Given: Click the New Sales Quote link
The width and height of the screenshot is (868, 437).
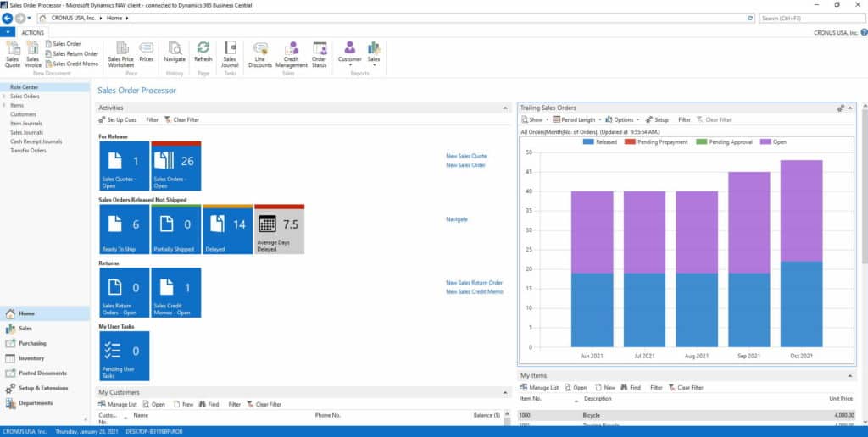Looking at the screenshot, I should 466,156.
